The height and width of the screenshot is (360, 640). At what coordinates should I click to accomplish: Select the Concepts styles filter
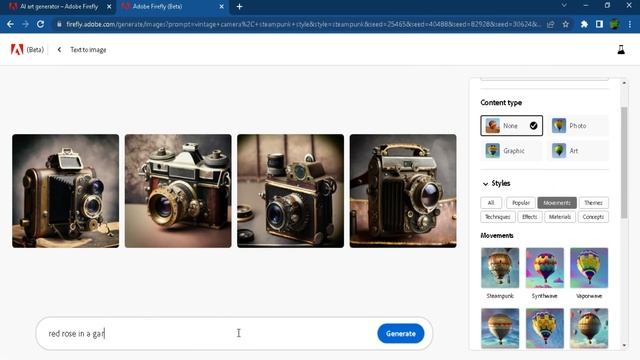(593, 217)
